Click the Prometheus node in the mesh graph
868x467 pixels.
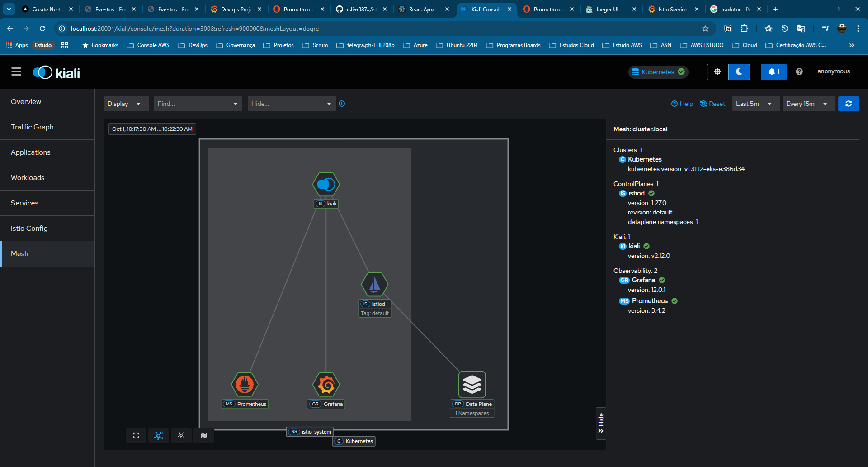click(x=245, y=385)
